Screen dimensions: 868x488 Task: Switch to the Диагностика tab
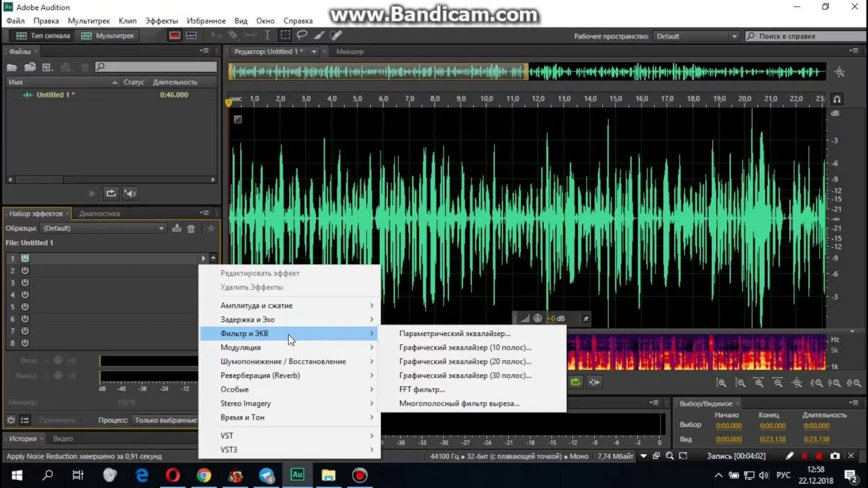click(100, 213)
